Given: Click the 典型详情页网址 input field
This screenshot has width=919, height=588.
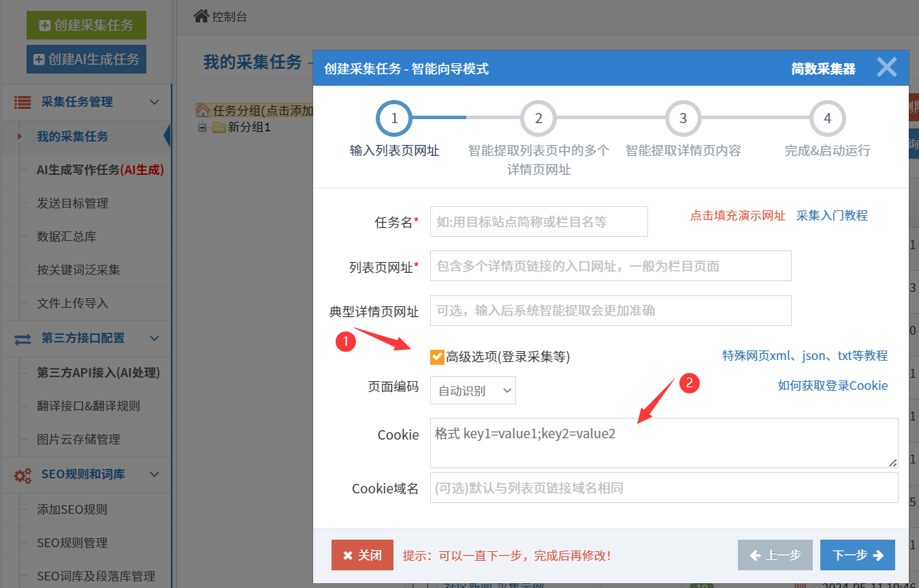Looking at the screenshot, I should click(x=611, y=310).
